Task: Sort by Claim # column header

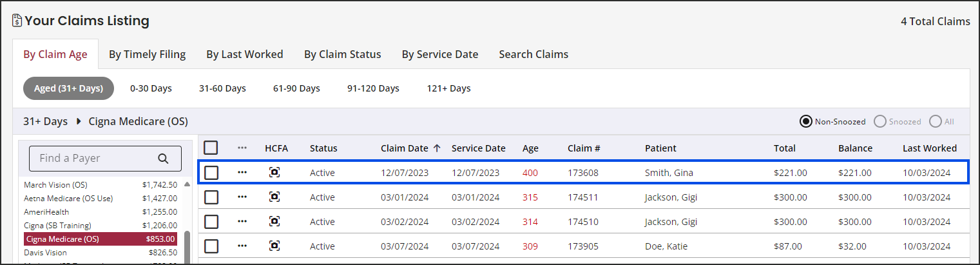Action: 584,148
